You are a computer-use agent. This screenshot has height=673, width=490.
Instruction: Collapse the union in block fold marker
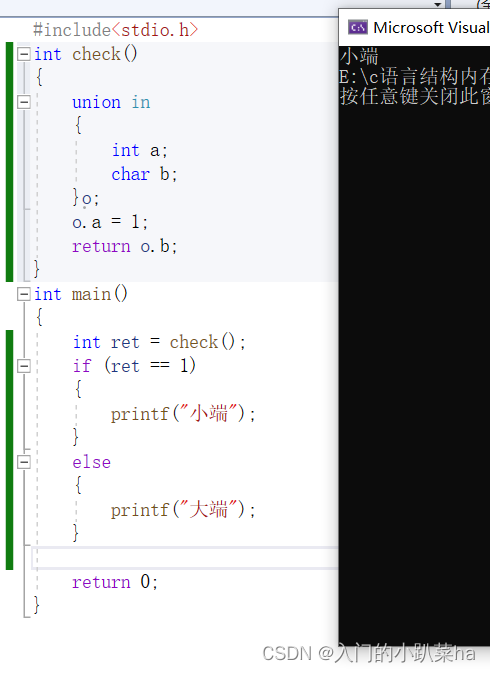[x=24, y=102]
